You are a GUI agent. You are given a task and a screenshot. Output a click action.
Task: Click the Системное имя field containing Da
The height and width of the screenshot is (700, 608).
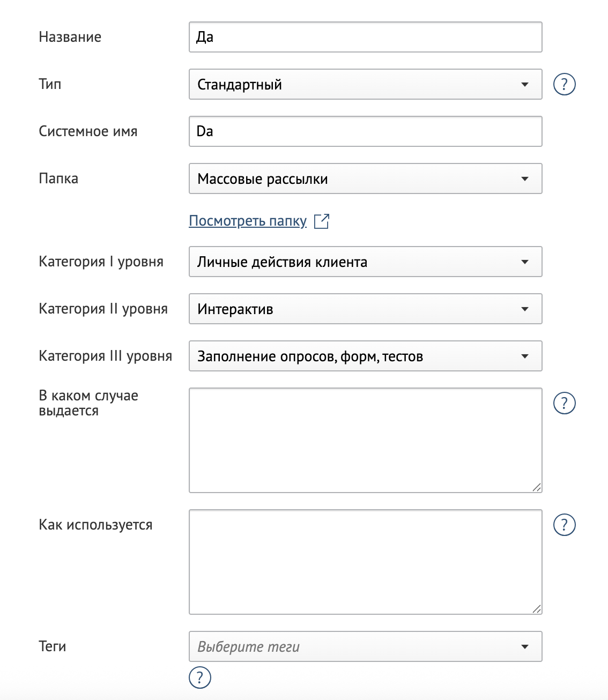pos(366,131)
